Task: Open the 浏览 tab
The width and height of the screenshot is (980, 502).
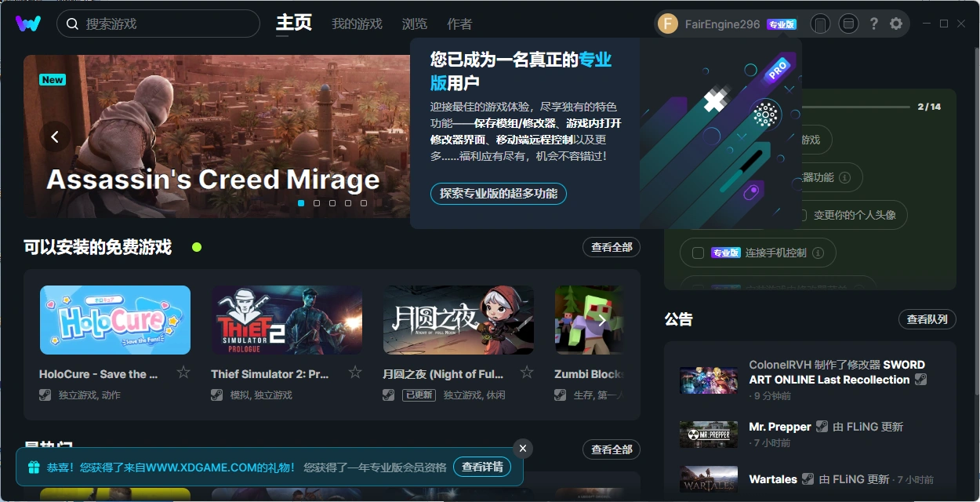Action: [415, 24]
